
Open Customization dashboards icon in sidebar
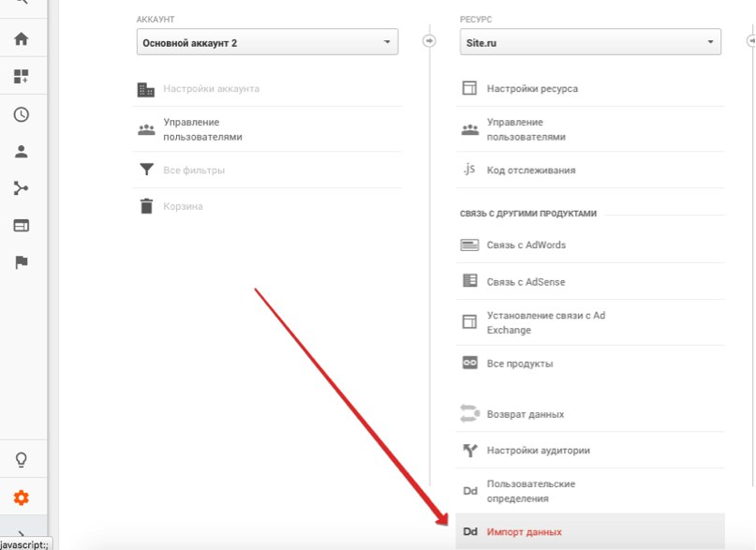(x=22, y=76)
